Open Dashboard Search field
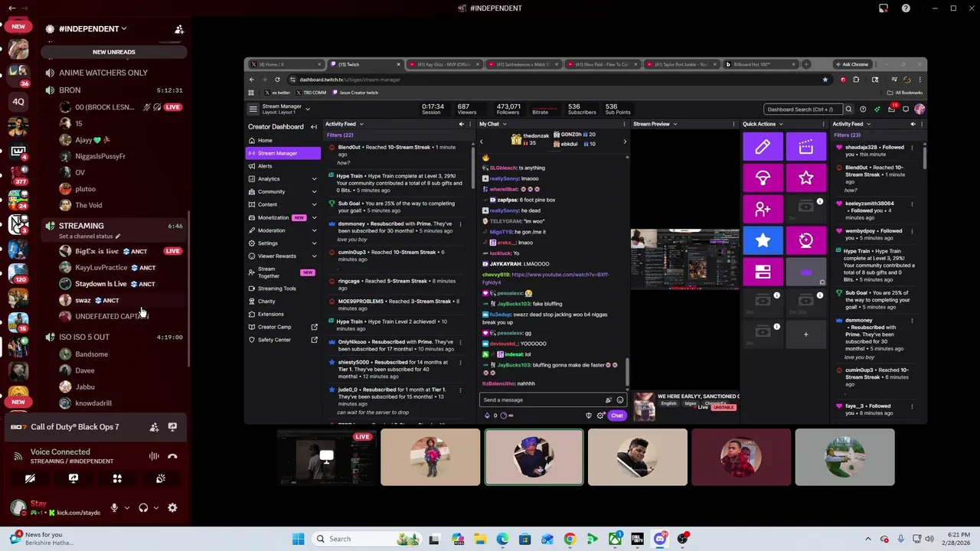Image resolution: width=980 pixels, height=551 pixels. pyautogui.click(x=804, y=109)
